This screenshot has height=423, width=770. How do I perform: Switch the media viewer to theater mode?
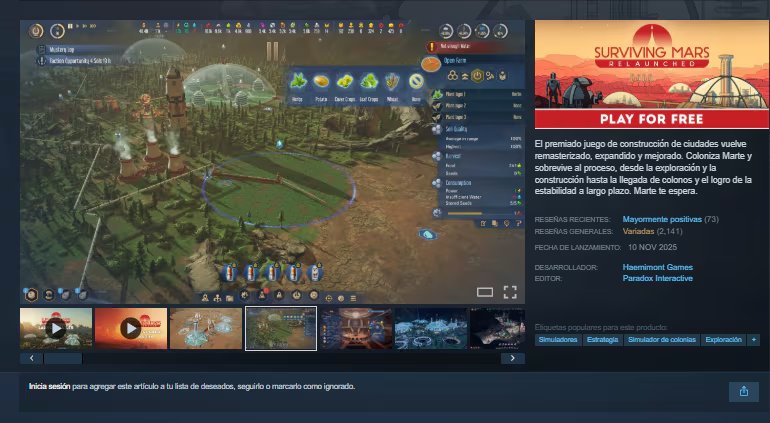(485, 292)
